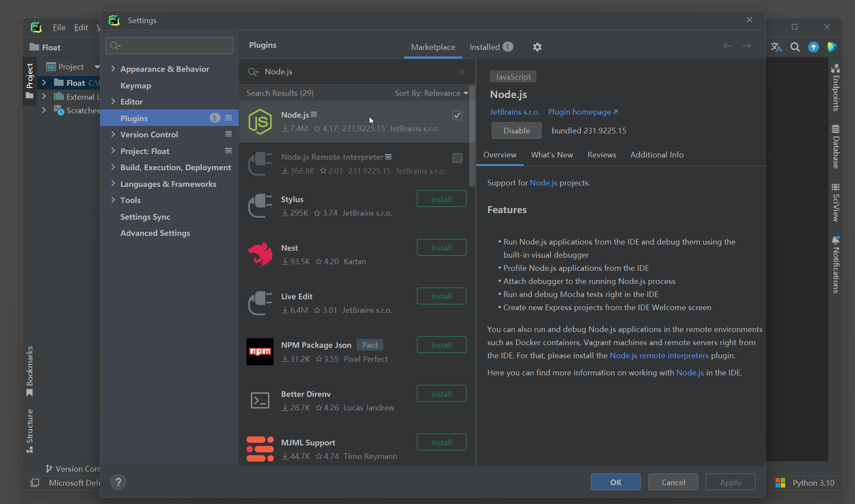Image resolution: width=855 pixels, height=504 pixels.
Task: Open the Endpoints tool window icon
Action: point(835,69)
